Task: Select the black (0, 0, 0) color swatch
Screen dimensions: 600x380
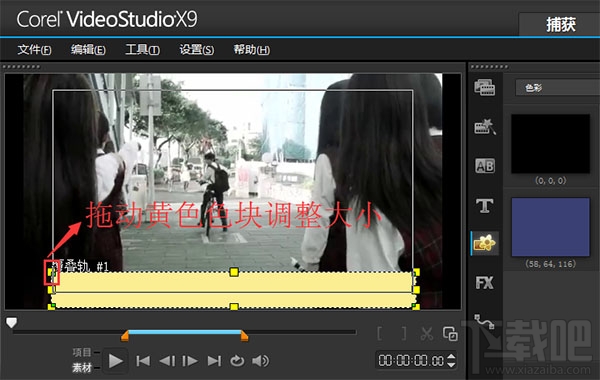Action: point(551,144)
